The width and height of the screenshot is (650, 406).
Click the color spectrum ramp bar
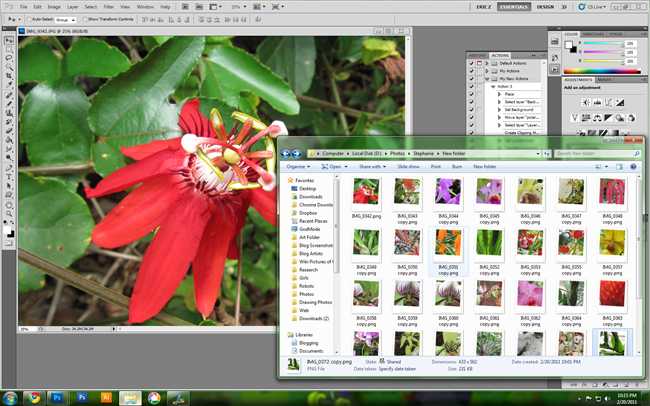tap(602, 71)
